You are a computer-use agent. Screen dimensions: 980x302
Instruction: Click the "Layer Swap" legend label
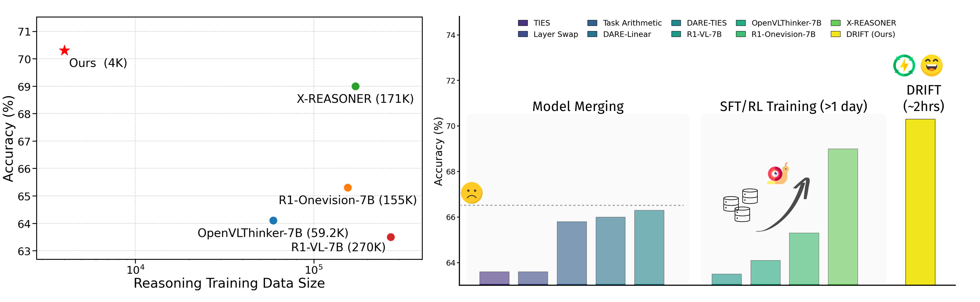coord(555,34)
